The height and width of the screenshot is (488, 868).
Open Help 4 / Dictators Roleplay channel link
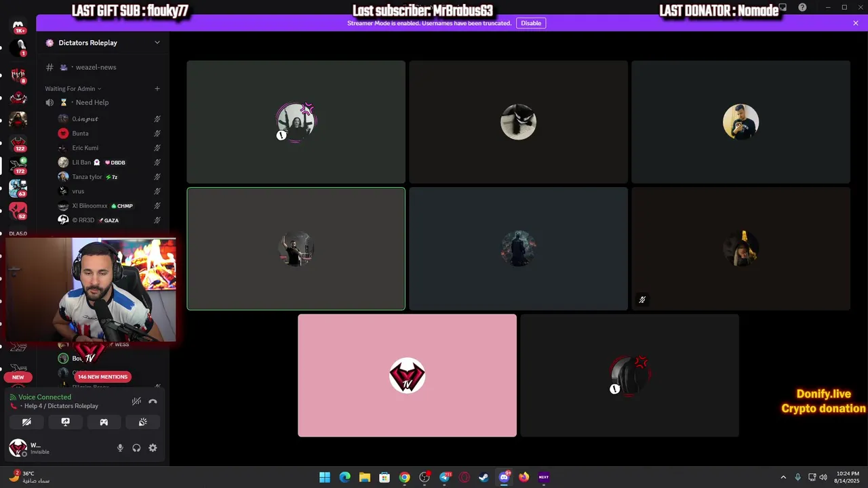61,406
